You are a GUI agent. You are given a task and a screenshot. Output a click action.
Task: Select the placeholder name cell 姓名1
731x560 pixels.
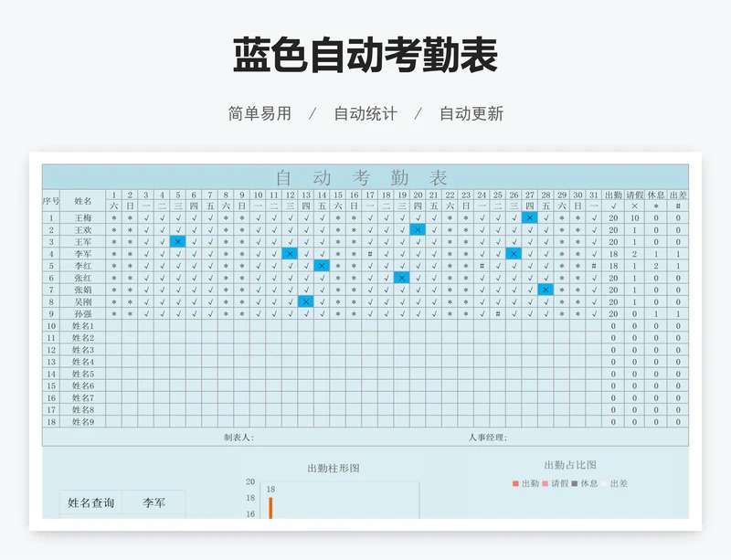pyautogui.click(x=82, y=326)
